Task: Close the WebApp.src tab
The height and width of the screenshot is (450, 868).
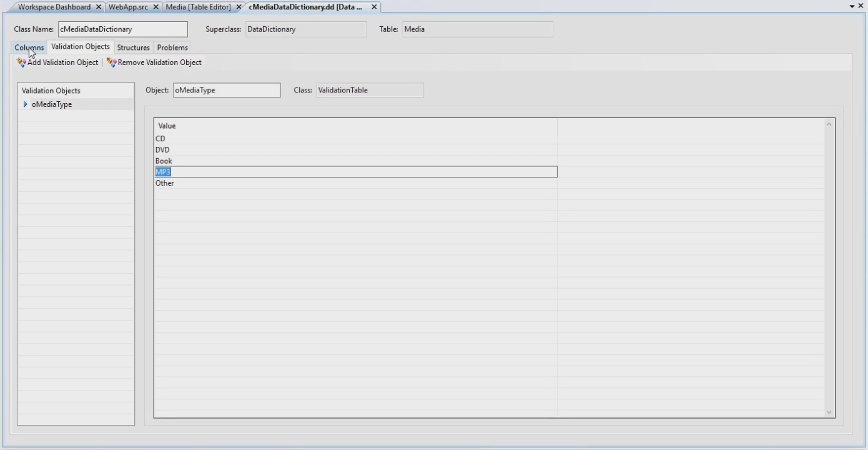Action: [x=156, y=7]
